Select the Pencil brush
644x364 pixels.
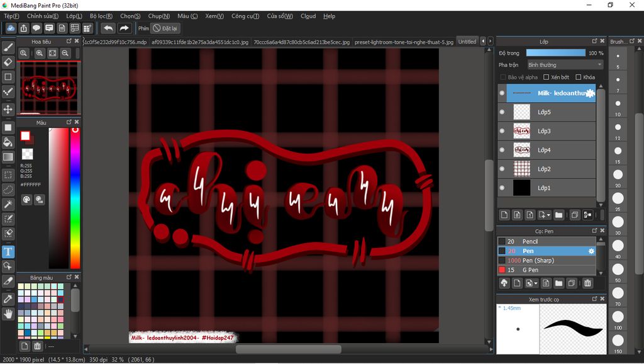(547, 241)
